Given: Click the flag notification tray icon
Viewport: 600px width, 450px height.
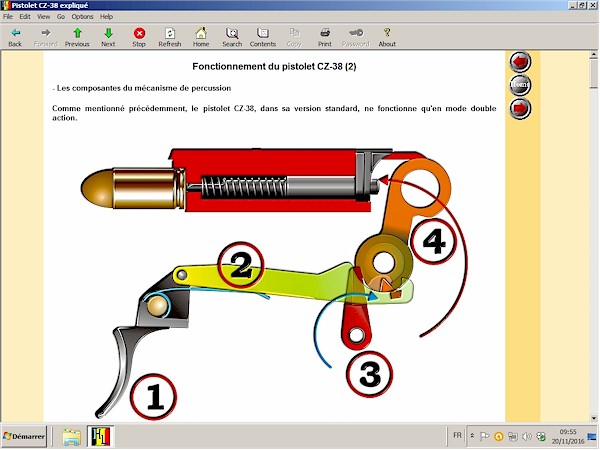Looking at the screenshot, I should [484, 436].
